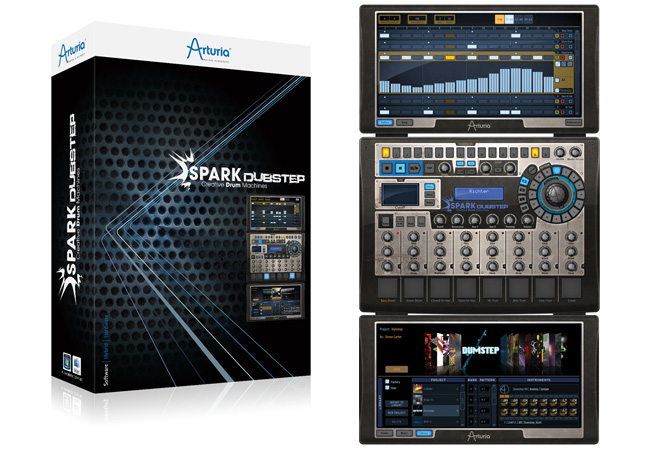The image size is (650, 450).
Task: Select the 33-48 step page button
Action: 519,19
